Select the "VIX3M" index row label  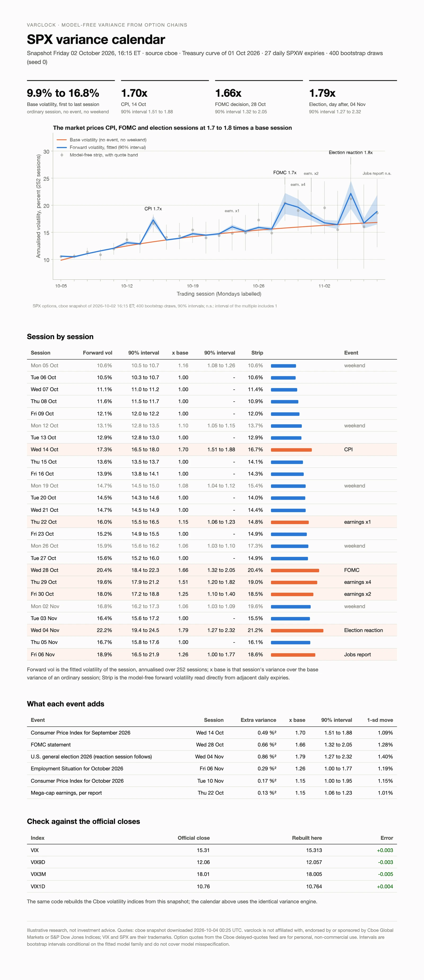38,874
